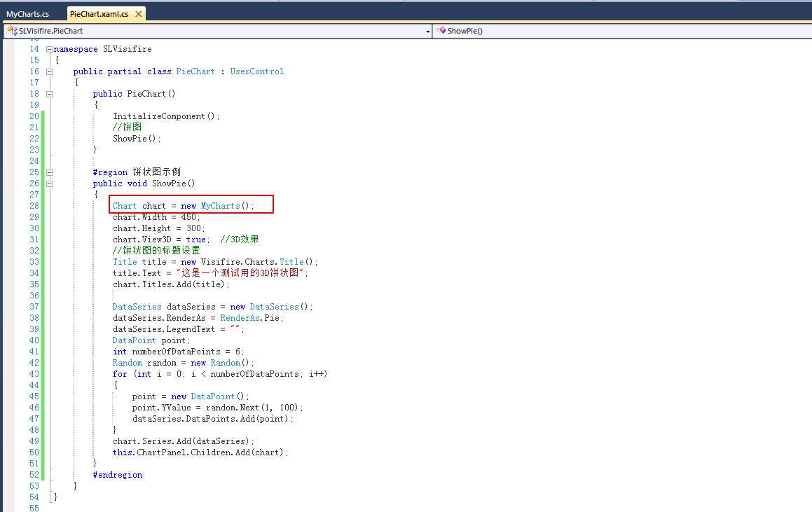Click the chart.View3D = true statement
812x512 pixels.
[161, 240]
